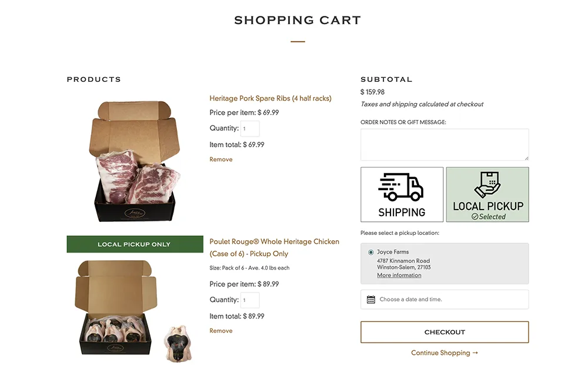Follow the Continue Shopping link
Viewport: 588px width, 385px height.
click(x=445, y=353)
